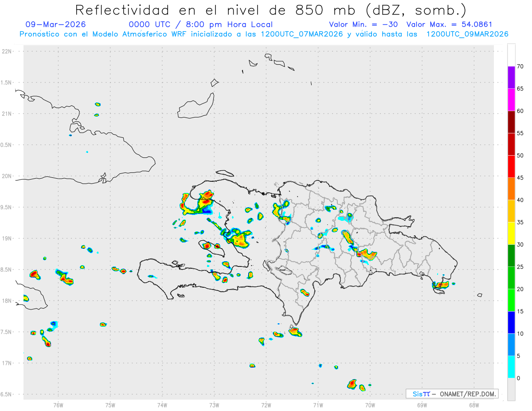532x411 pixels.
Task: Click the color scale label "30"
Action: pyautogui.click(x=520, y=245)
